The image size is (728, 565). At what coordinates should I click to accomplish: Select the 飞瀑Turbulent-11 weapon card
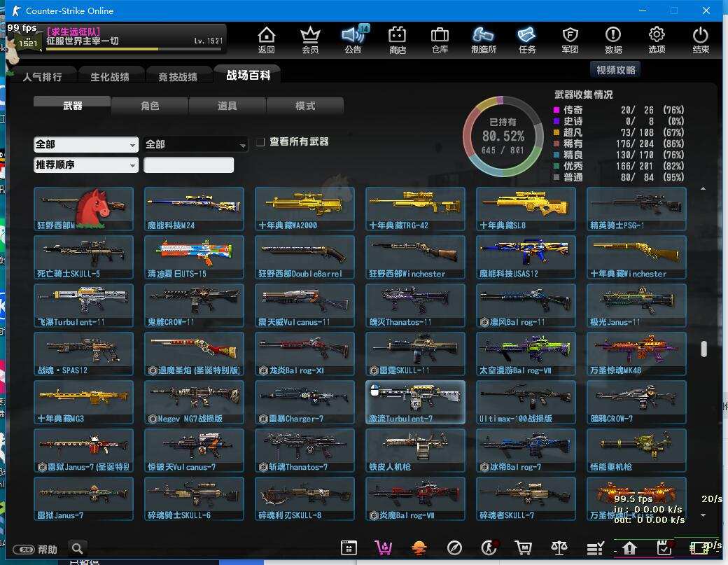[x=83, y=305]
